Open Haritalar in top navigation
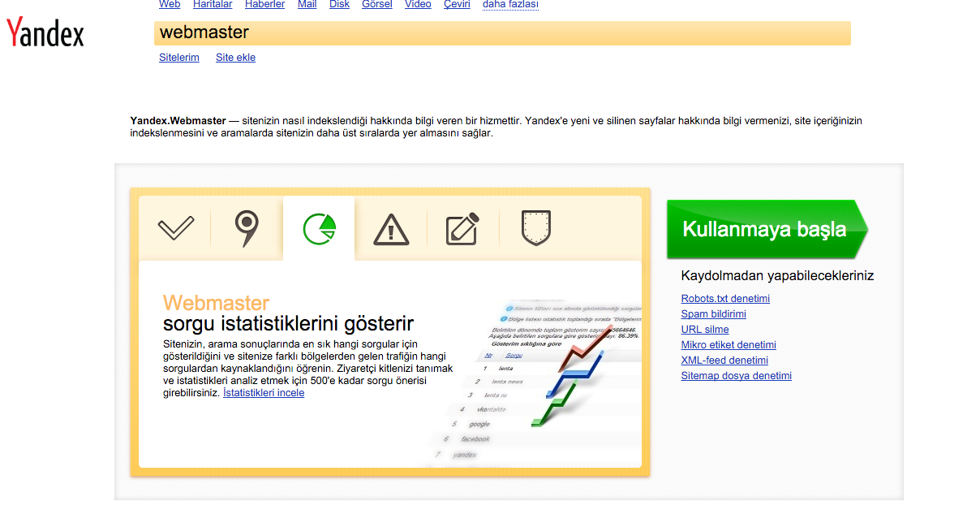Viewport: 980px width, 527px height. point(213,5)
